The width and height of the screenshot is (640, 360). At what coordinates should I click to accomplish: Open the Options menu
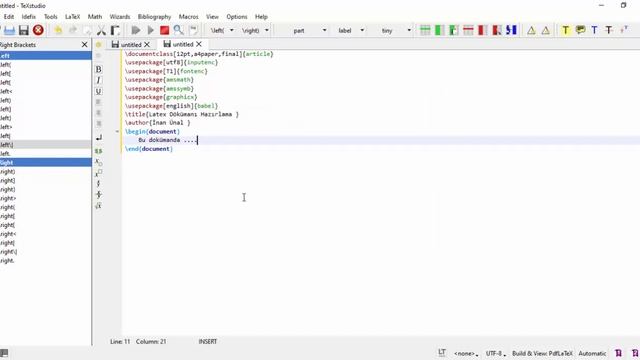[237, 17]
